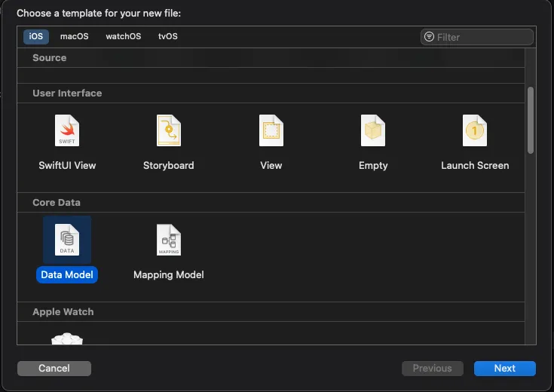This screenshot has height=392, width=554.
Task: Select the SwiftUI View template icon
Action: (67, 130)
